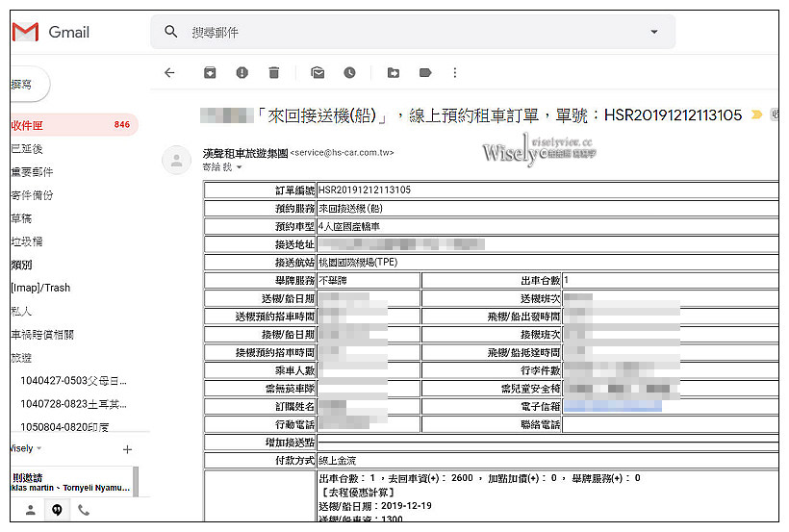
Task: Open [Imap]/Trash label
Action: [40, 288]
